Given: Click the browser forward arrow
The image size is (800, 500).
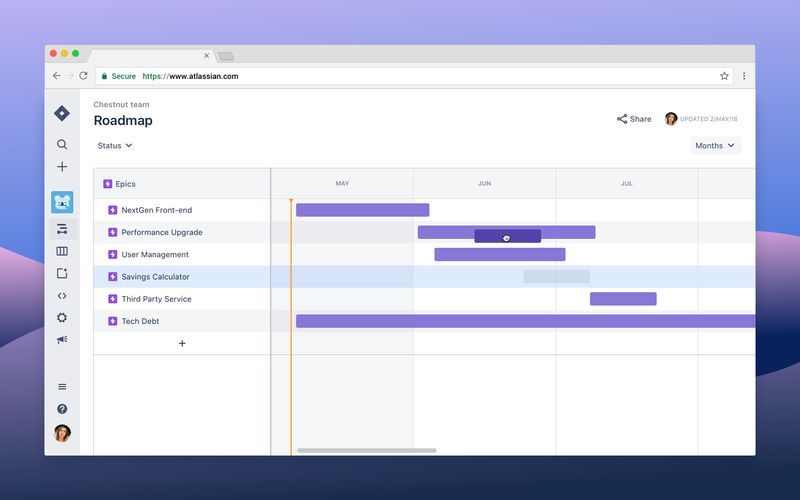Looking at the screenshot, I should click(70, 76).
